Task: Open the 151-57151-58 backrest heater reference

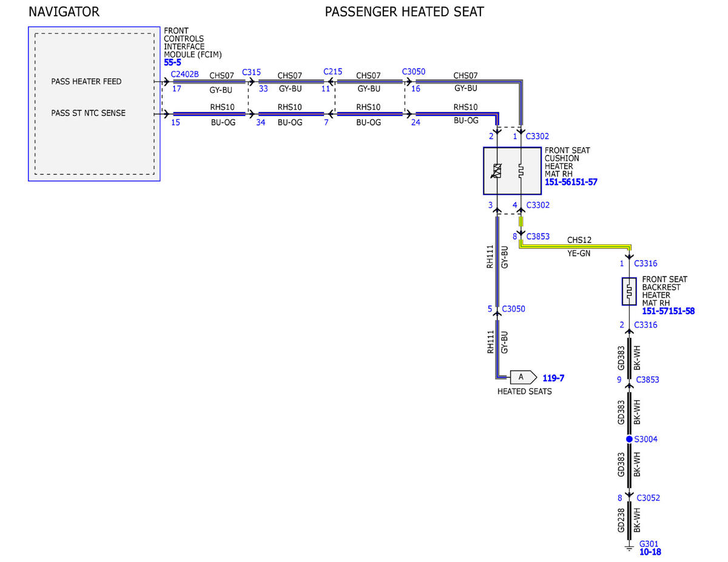Action: pos(668,311)
